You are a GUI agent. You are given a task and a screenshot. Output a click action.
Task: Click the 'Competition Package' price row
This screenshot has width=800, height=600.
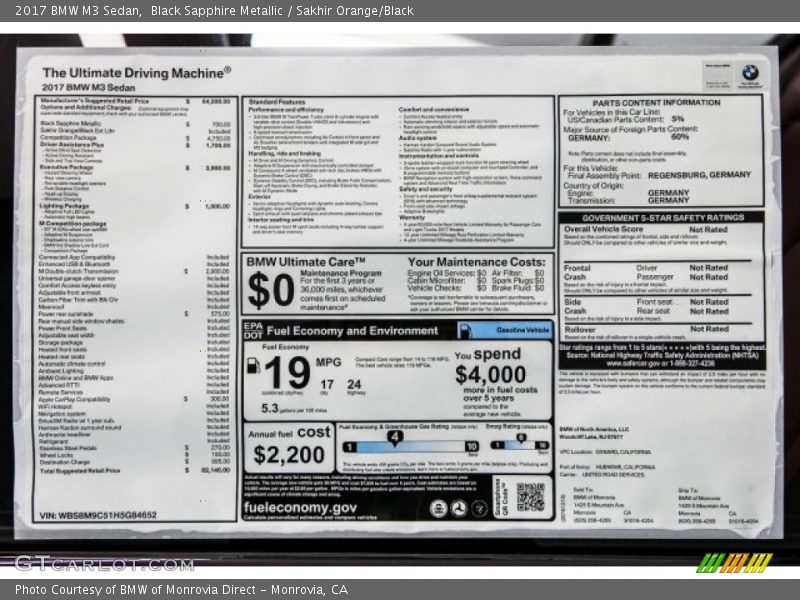click(135, 138)
